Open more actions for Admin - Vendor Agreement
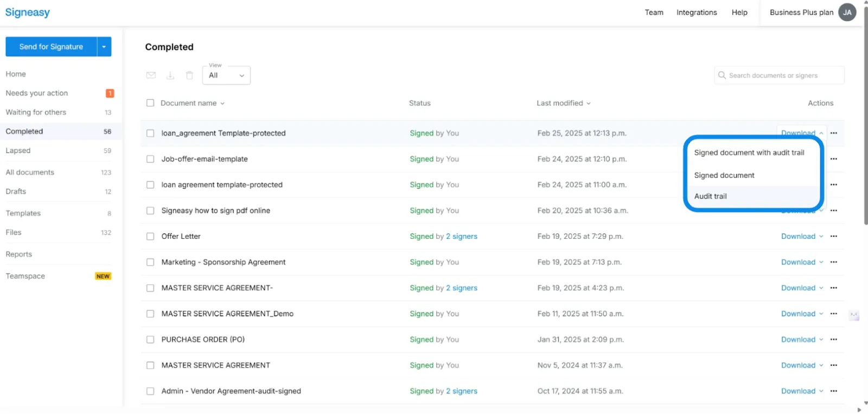The image size is (868, 417). pos(834,391)
